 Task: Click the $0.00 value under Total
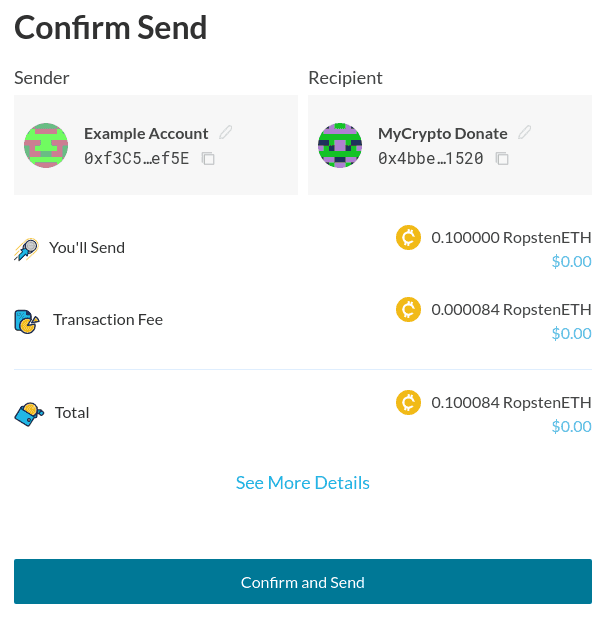(x=571, y=426)
